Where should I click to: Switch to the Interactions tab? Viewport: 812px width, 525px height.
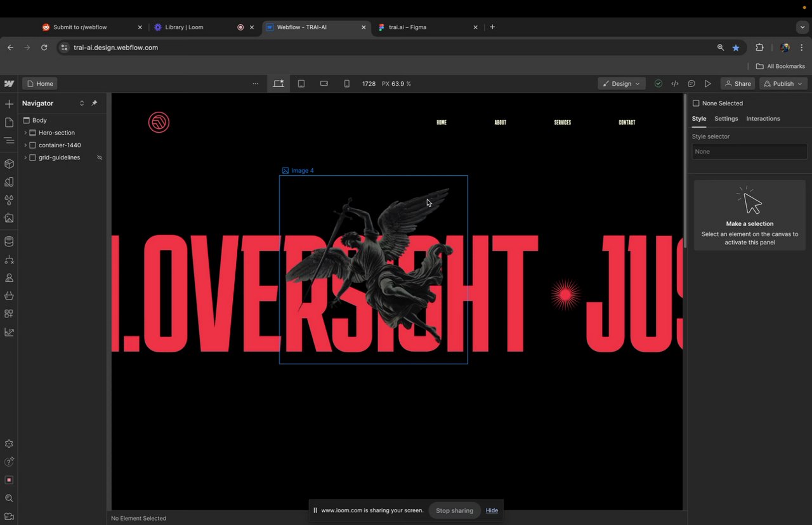pos(763,119)
